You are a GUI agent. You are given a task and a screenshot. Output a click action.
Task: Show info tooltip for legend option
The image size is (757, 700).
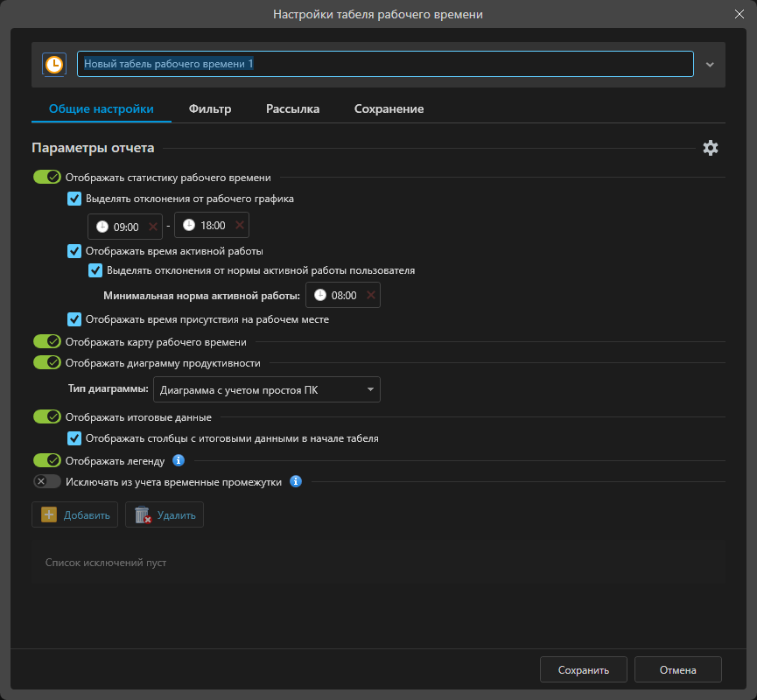178,460
